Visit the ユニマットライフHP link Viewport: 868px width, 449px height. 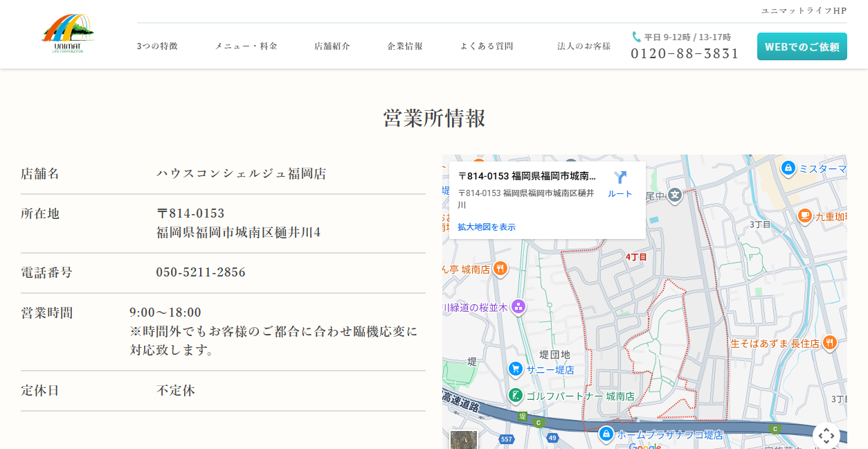(805, 10)
